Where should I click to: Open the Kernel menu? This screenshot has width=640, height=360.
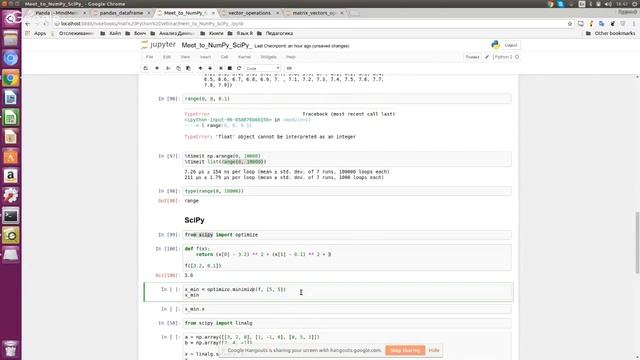(244, 57)
